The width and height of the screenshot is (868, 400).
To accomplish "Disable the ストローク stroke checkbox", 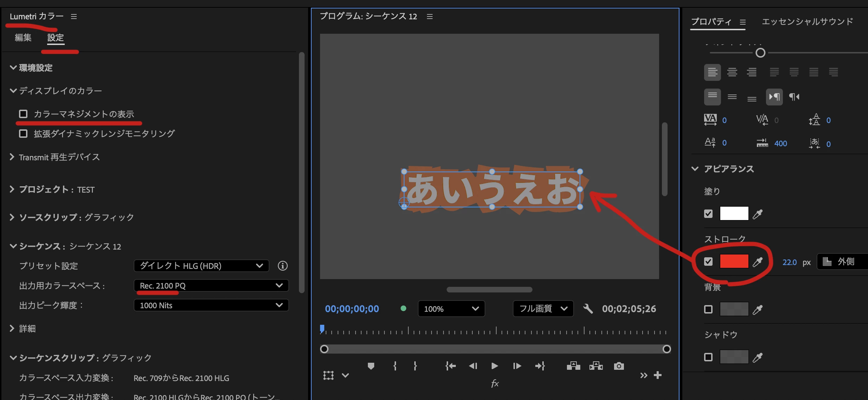I will pos(708,262).
